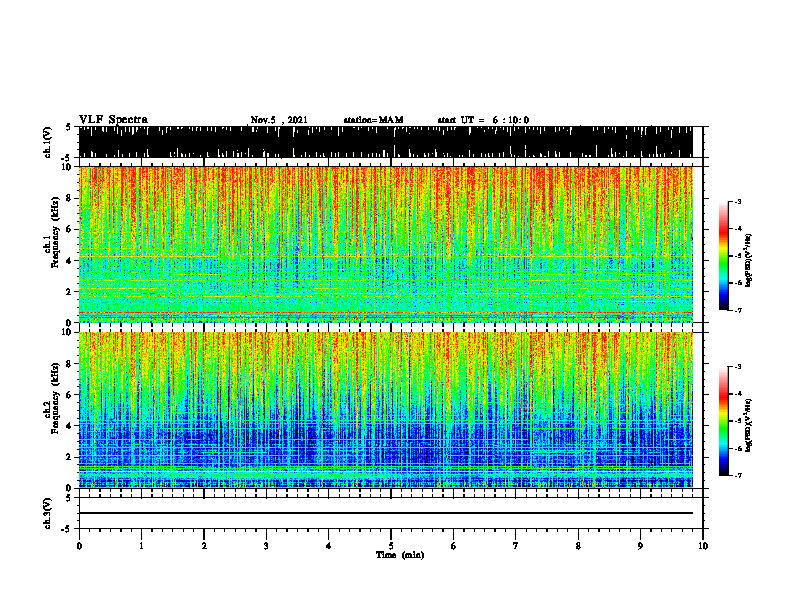This screenshot has height=612, width=792.
Task: Click ch.3 voltage axis "-5" tick label
Action: click(x=67, y=528)
